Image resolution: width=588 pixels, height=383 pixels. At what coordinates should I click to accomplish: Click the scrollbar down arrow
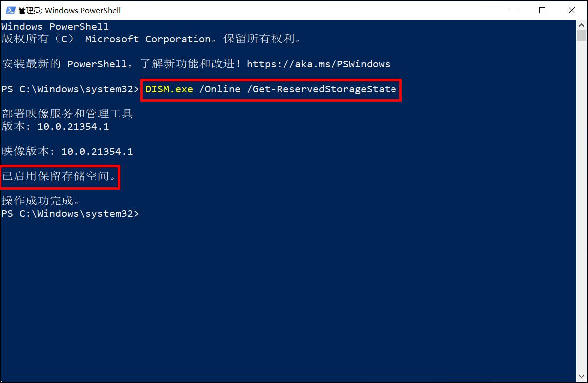pos(581,377)
